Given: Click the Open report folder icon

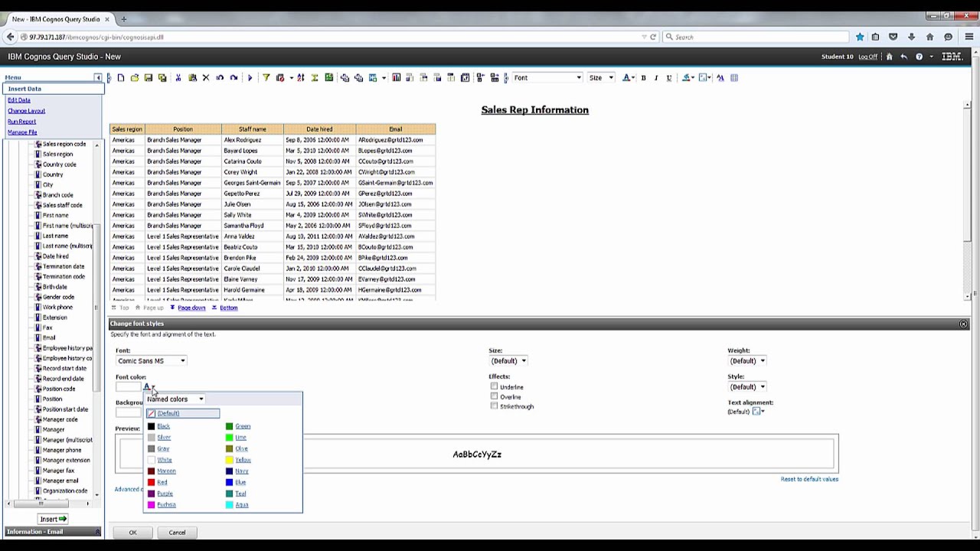Looking at the screenshot, I should pyautogui.click(x=134, y=77).
